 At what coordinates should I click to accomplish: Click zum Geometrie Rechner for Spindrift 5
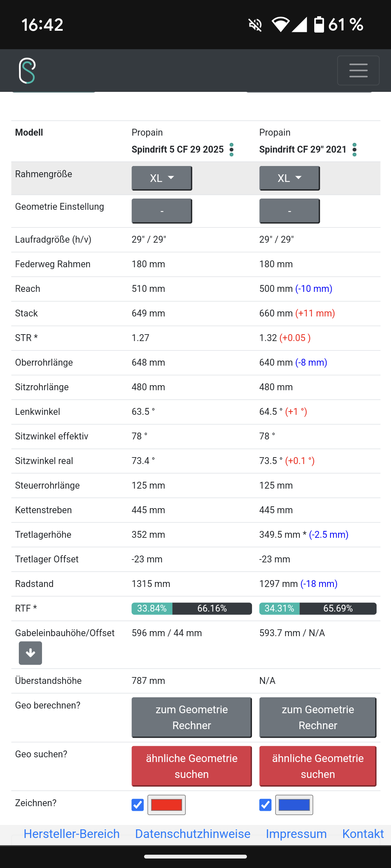[x=192, y=717]
